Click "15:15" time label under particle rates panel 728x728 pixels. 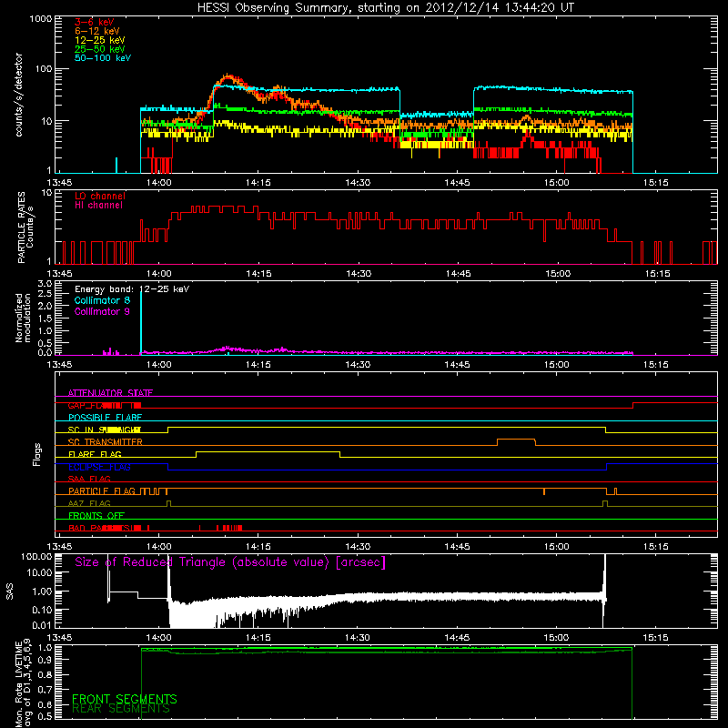657,274
